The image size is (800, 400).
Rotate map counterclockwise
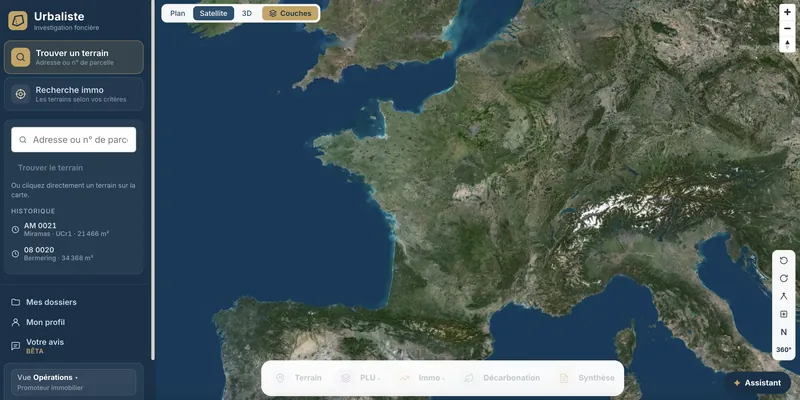(784, 261)
